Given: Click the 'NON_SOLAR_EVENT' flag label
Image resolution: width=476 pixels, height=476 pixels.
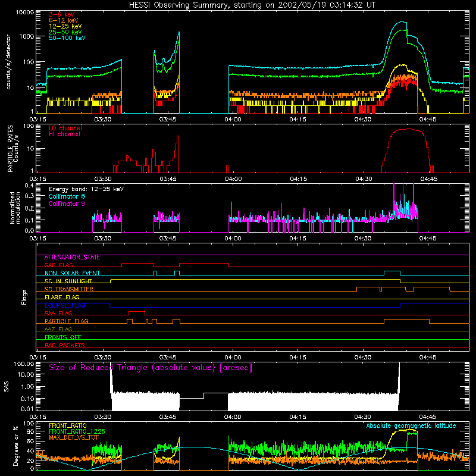Looking at the screenshot, I should click(x=72, y=273).
